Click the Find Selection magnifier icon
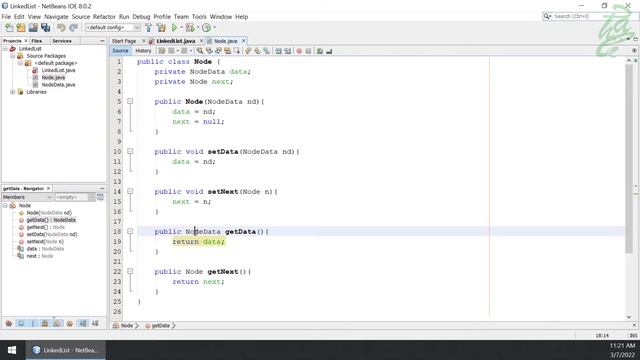Screen dimensions: 640x360 coord(200,51)
